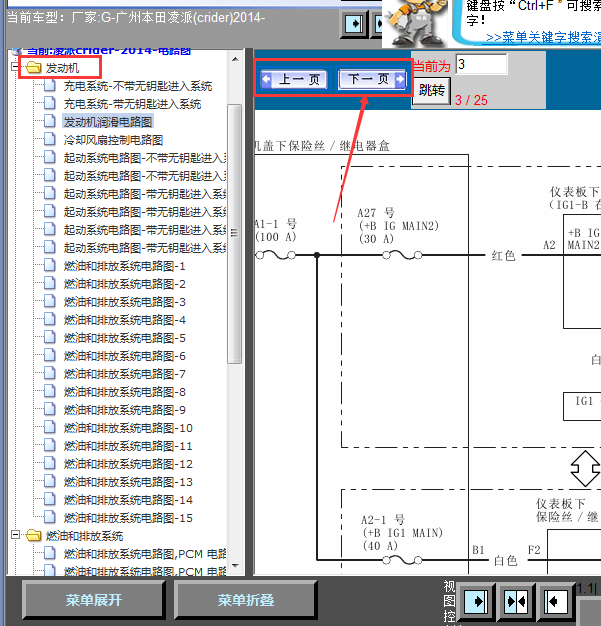The image size is (601, 626).
Task: Click document icon beside 燃油和排放系统电路图-15
Action: click(50, 517)
